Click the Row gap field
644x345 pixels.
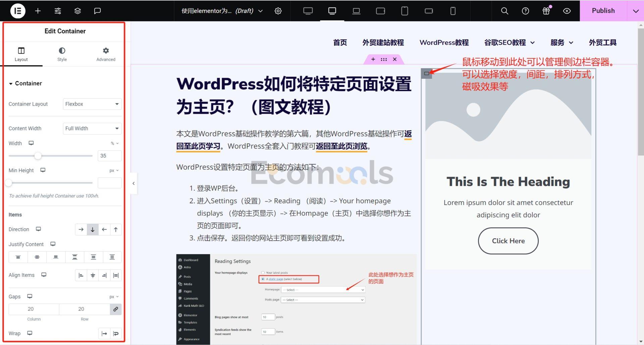point(85,309)
